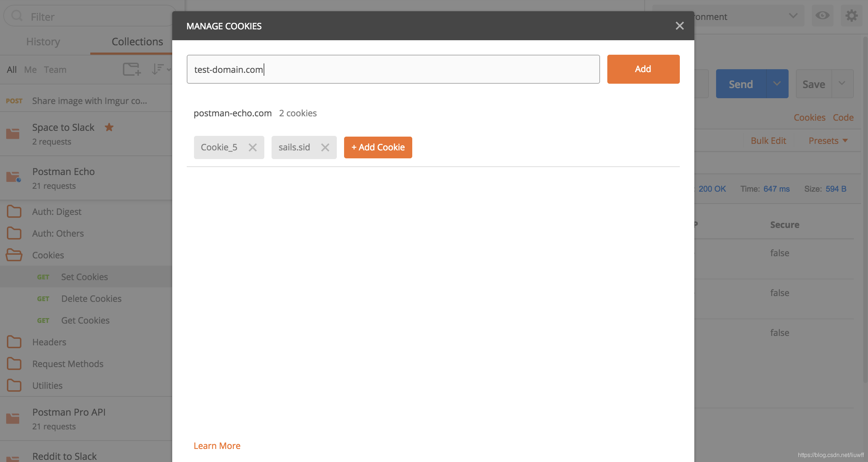Viewport: 868px width, 462px height.
Task: Open the Presets dropdown
Action: pos(828,141)
